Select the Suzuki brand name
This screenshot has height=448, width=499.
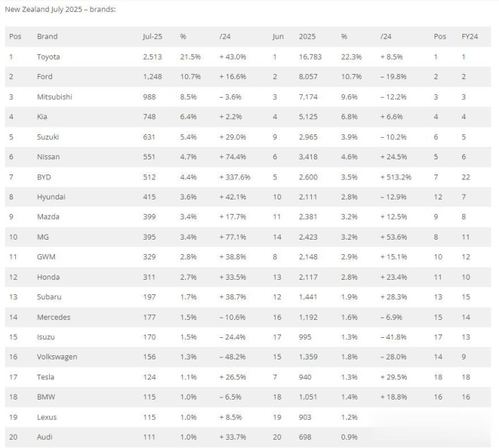48,137
